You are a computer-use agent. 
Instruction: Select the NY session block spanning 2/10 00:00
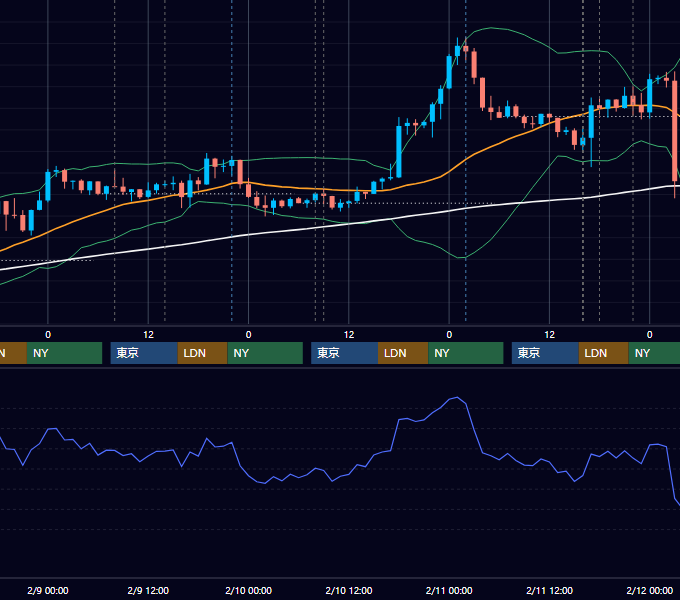tap(265, 353)
